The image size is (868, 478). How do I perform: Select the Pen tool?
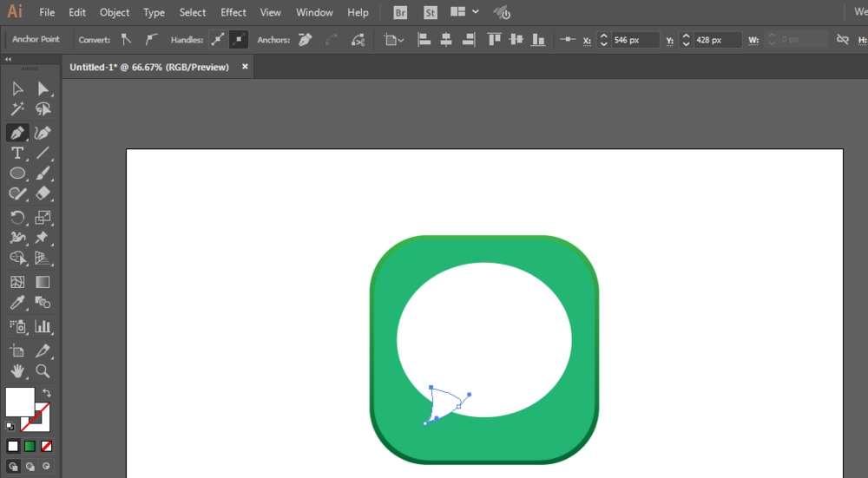(17, 133)
